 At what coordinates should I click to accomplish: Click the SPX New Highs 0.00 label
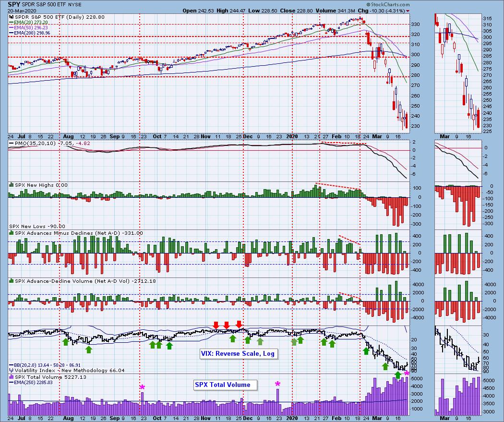(41, 185)
